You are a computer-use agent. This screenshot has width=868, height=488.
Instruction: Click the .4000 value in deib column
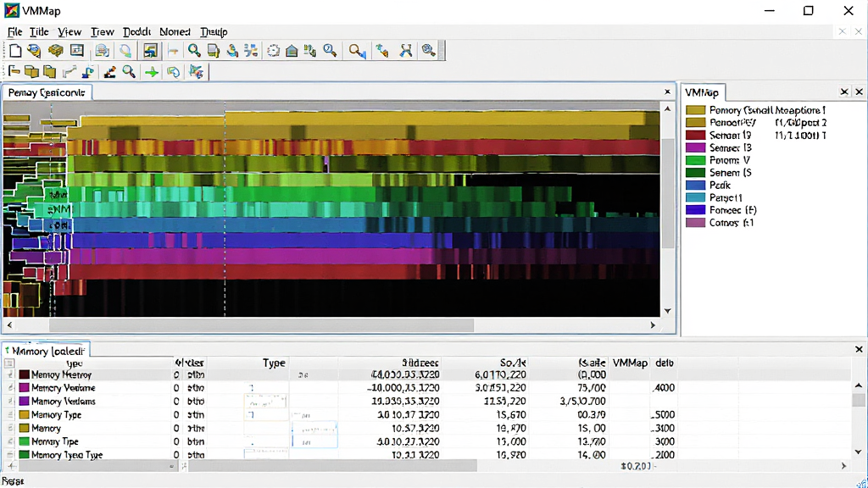coord(664,388)
